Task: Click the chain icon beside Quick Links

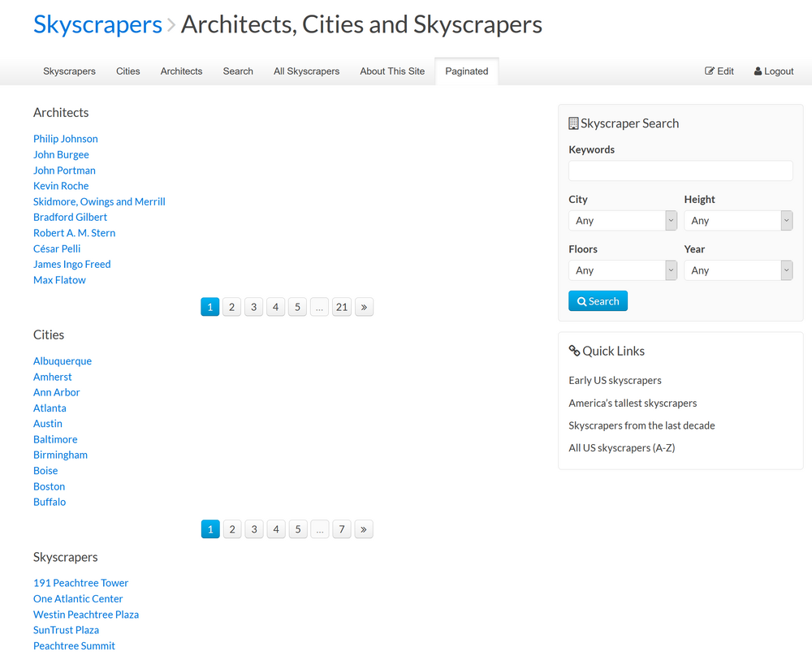Action: [x=574, y=351]
